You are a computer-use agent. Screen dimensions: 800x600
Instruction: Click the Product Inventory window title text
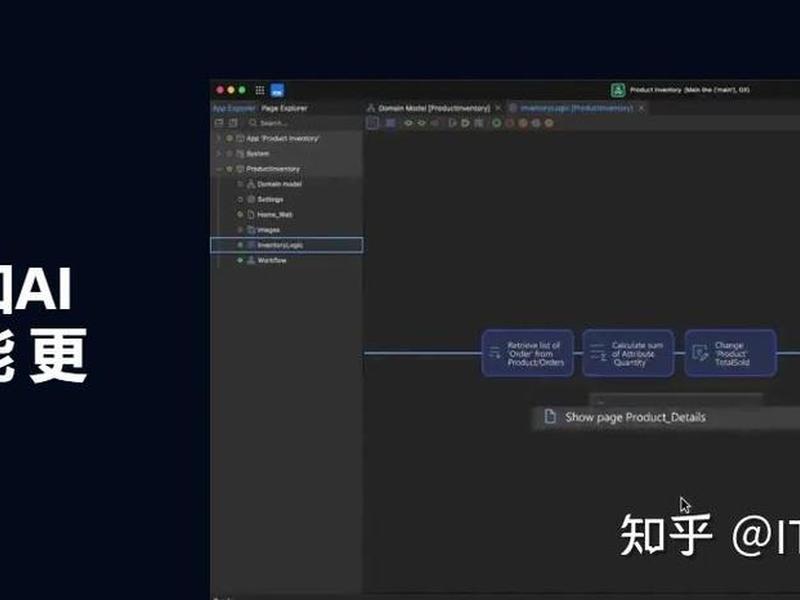pyautogui.click(x=689, y=90)
